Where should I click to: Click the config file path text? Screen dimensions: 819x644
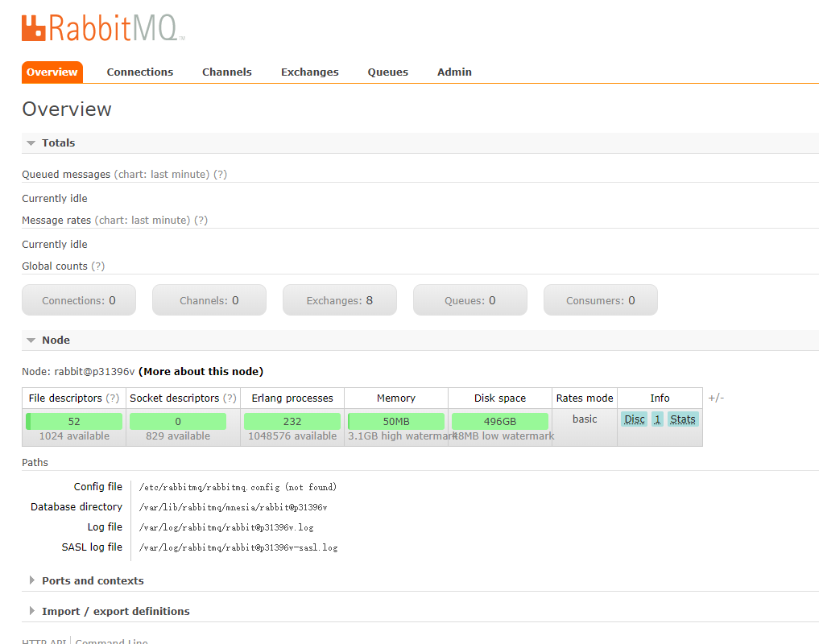click(x=238, y=487)
